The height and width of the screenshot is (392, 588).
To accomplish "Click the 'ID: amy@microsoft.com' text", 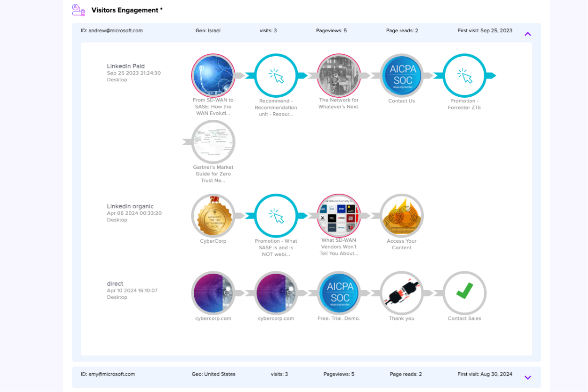I will point(108,374).
